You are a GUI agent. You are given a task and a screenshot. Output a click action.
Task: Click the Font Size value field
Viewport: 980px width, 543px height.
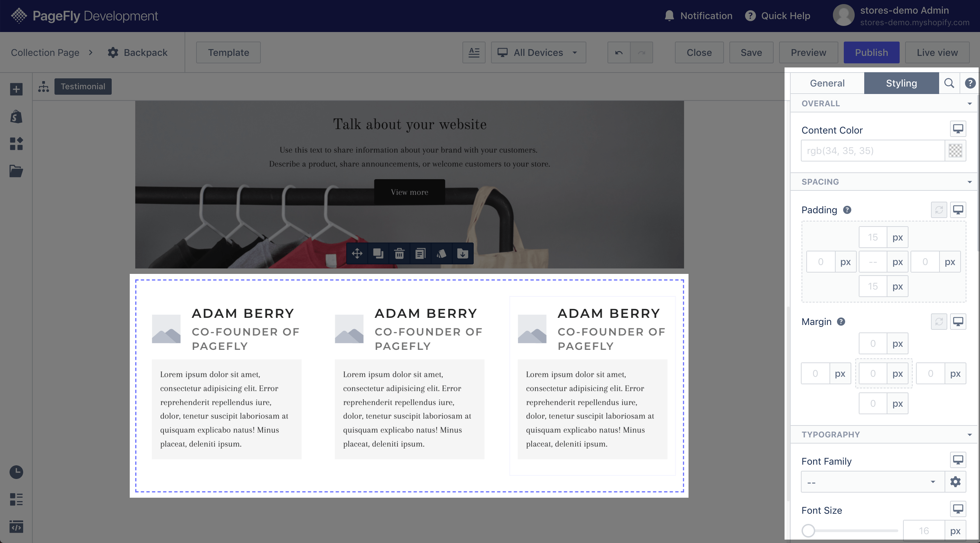924,531
